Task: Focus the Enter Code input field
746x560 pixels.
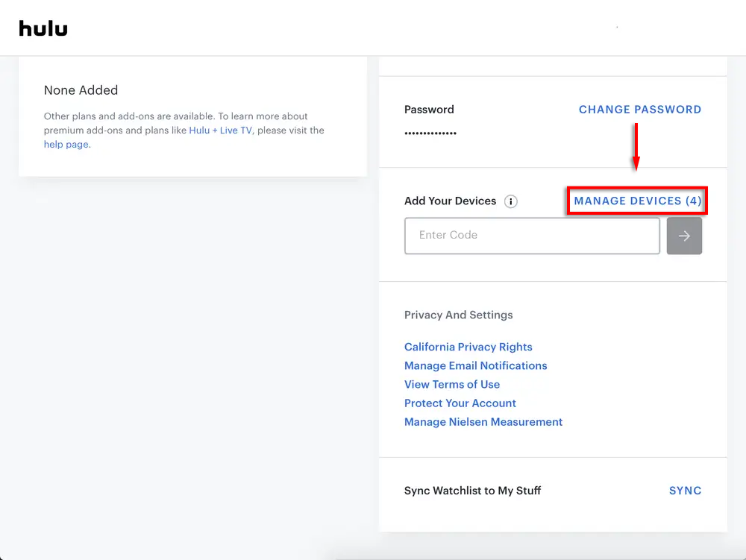Action: pyautogui.click(x=532, y=236)
